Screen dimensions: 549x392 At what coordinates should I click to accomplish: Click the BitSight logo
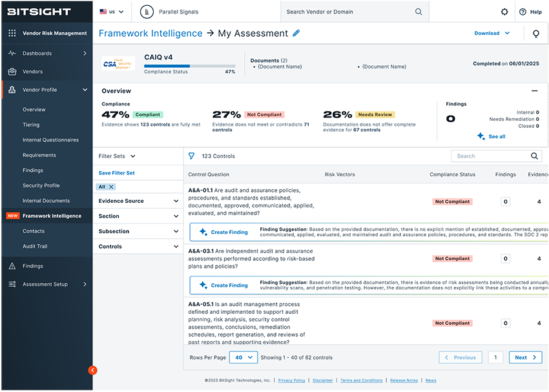(x=39, y=12)
